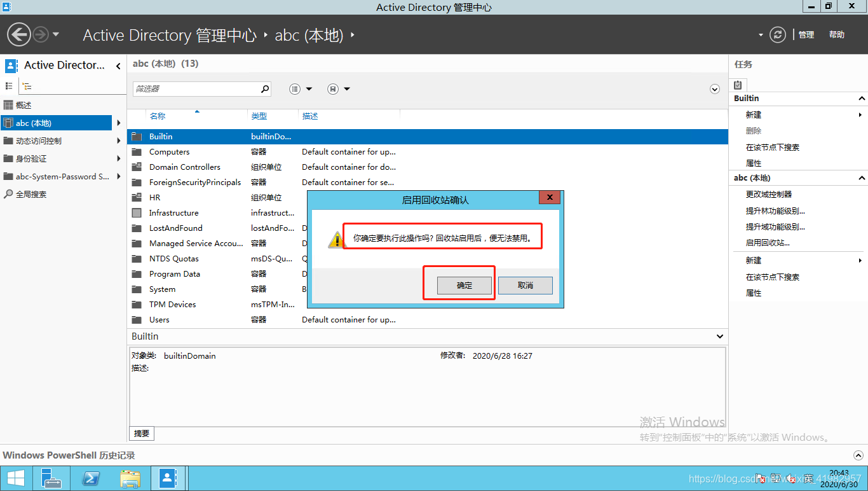Select the NTDS Quotas folder icon
This screenshot has width=868, height=491.
[137, 259]
